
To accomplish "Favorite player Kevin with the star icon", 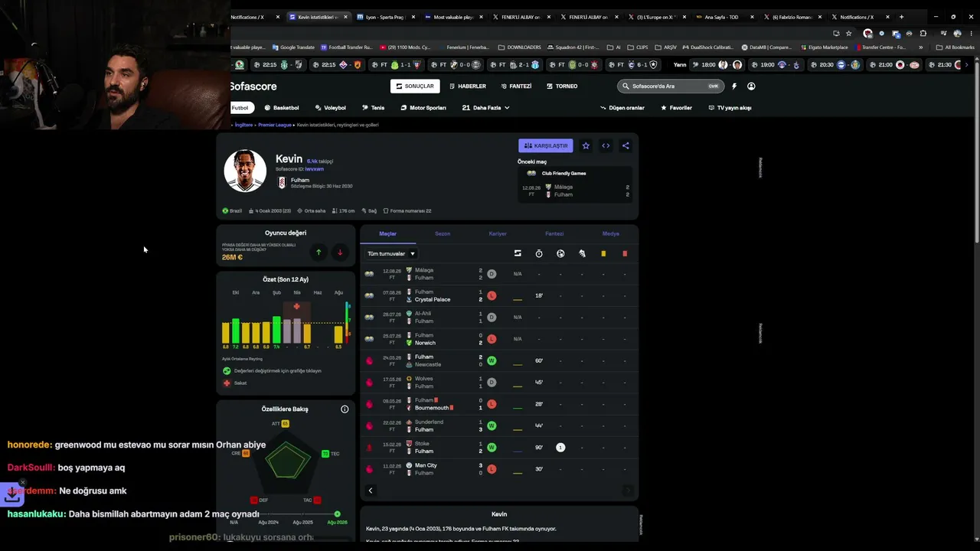I will coord(586,145).
